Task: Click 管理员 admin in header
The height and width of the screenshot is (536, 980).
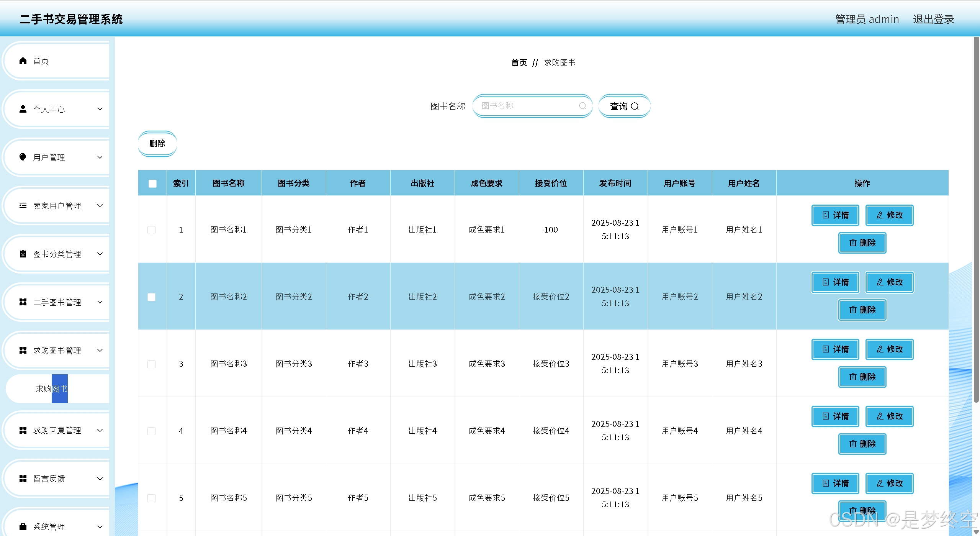Action: click(x=867, y=19)
